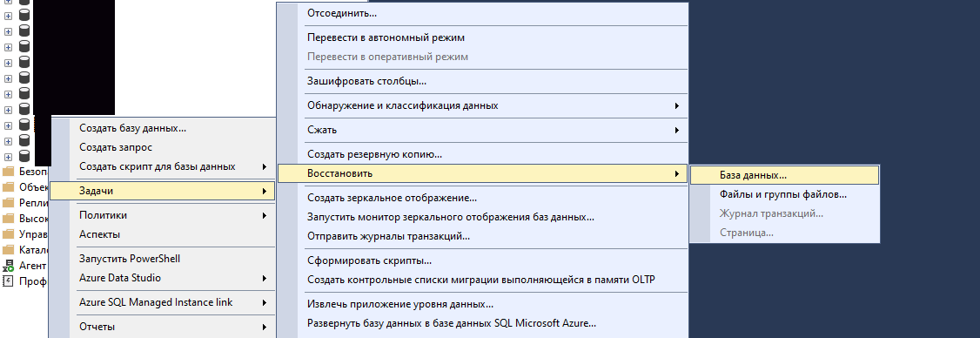The image size is (980, 338).
Task: Choose Отсоединить... in the tasks menu
Action: [482, 12]
